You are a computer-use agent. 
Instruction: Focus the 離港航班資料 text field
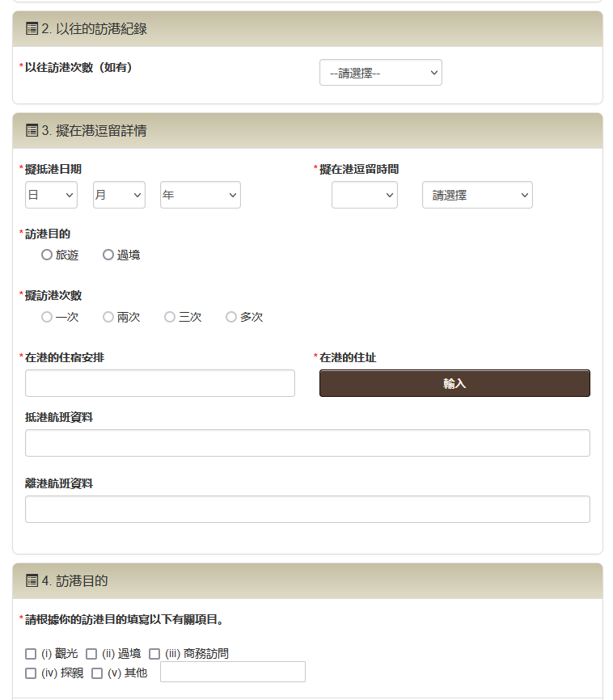coord(307,509)
